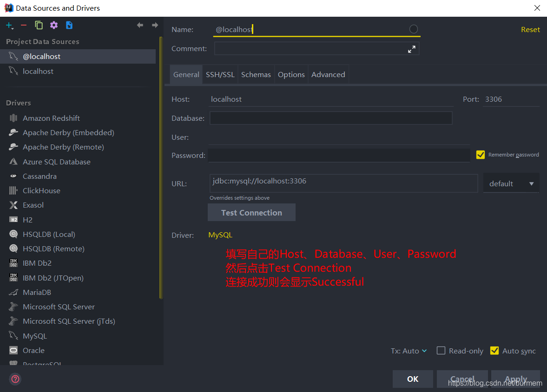Screen dimensions: 547x392
Task: Click the Apply button
Action: pos(515,379)
